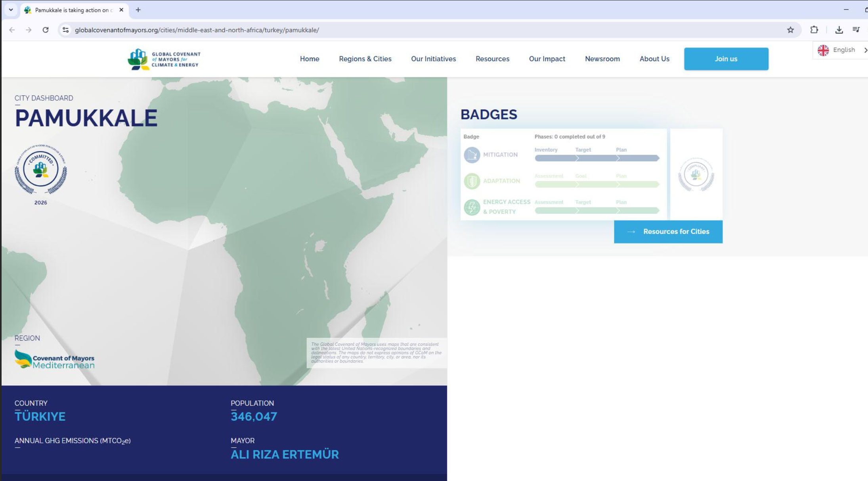Open the English language selector
This screenshot has height=481, width=868.
(839, 50)
